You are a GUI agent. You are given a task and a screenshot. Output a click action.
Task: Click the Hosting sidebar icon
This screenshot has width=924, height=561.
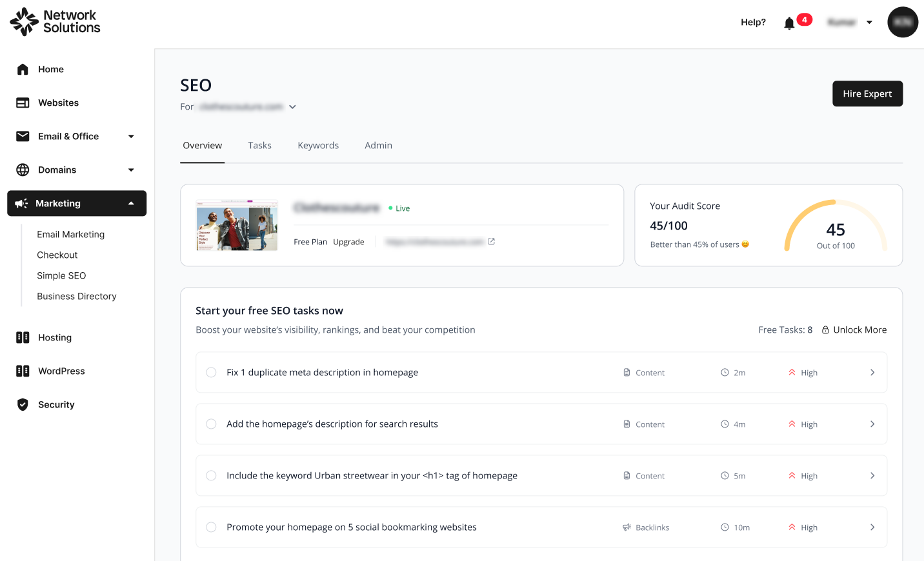23,337
